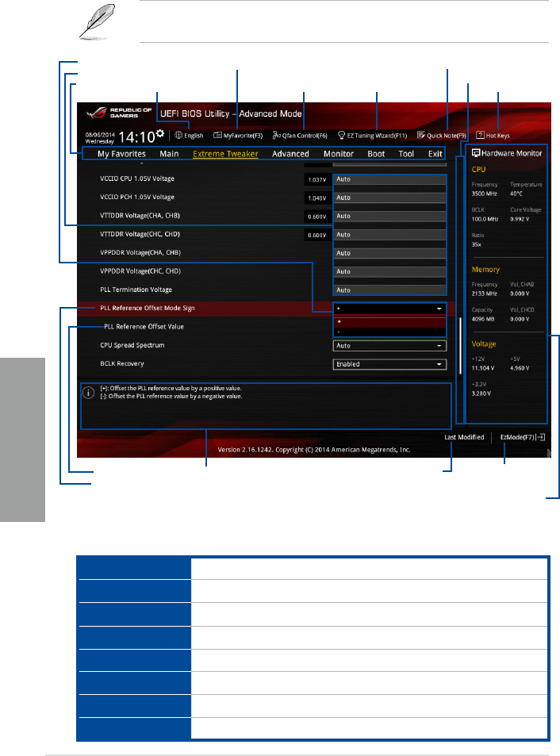
Task: Show the Hot Keys help
Action: coord(493,136)
